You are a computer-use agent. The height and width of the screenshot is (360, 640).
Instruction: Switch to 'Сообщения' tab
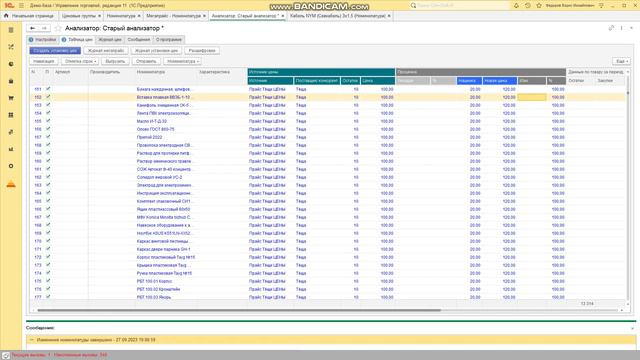[139, 40]
